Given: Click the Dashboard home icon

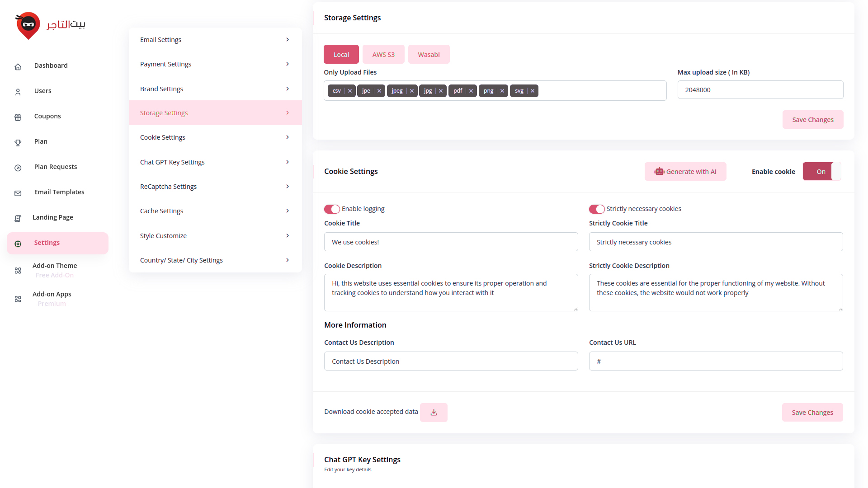Looking at the screenshot, I should [18, 67].
